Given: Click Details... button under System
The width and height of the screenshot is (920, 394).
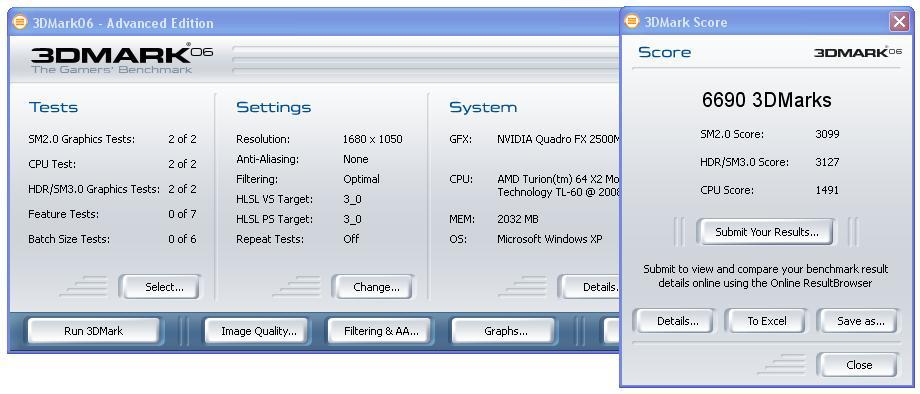Looking at the screenshot, I should 590,287.
